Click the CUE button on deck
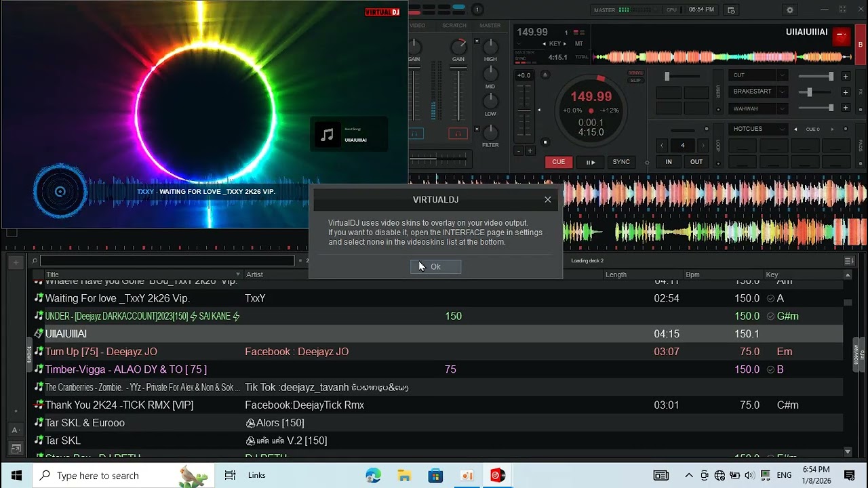This screenshot has height=488, width=868. [559, 162]
